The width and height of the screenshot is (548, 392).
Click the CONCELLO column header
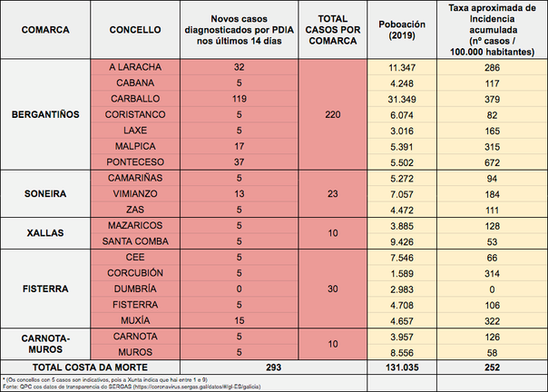click(x=135, y=30)
